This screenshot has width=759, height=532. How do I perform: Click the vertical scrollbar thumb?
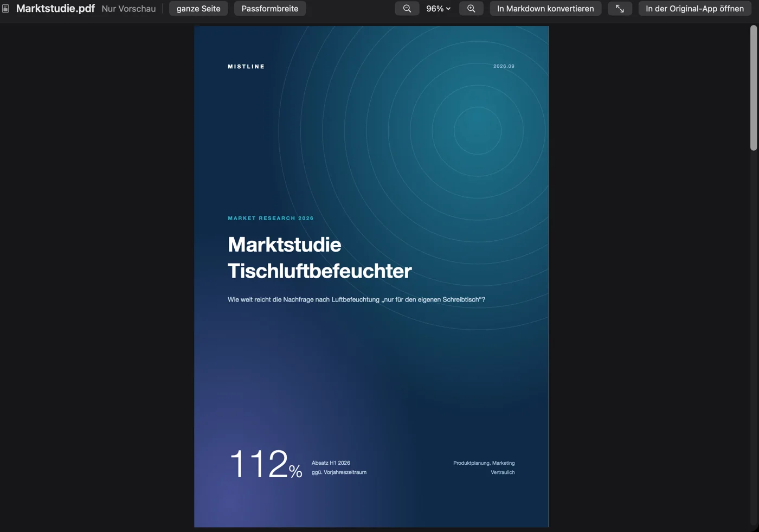[754, 88]
